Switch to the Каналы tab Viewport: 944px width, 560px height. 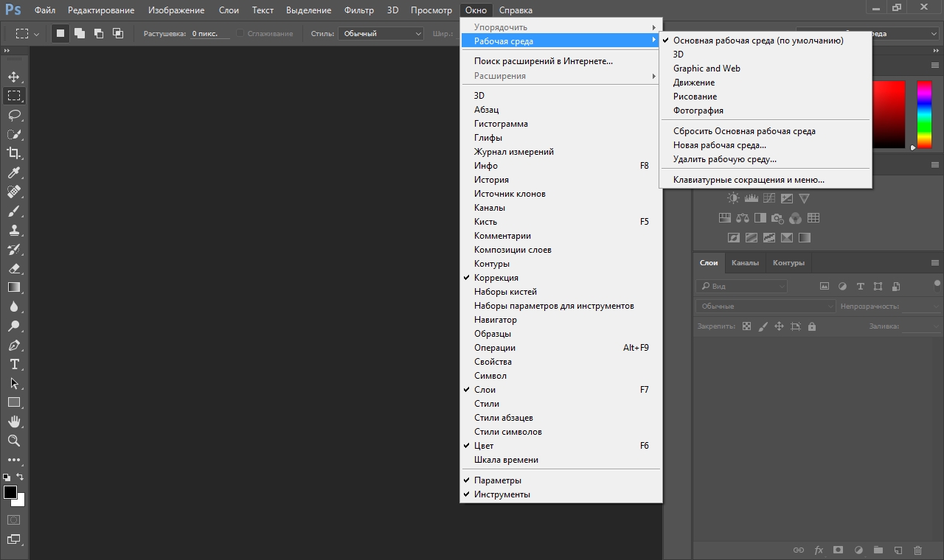click(745, 263)
